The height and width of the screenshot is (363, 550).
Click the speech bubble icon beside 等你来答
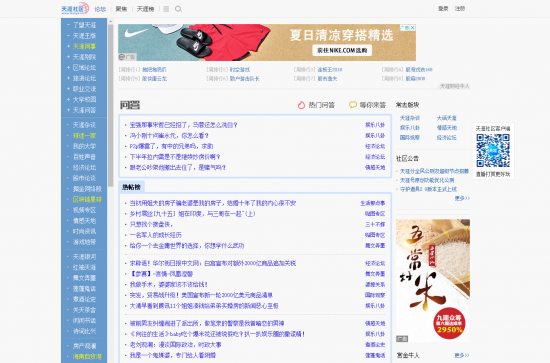click(353, 105)
